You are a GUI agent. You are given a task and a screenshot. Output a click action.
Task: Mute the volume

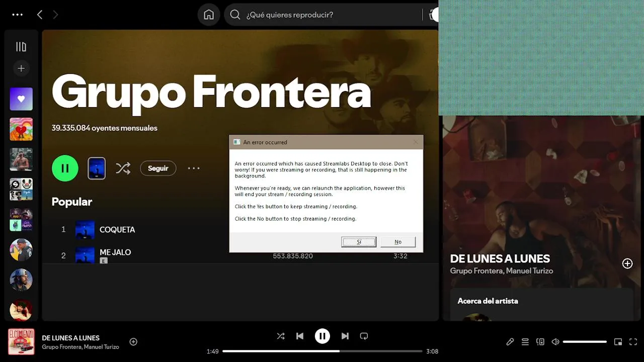coord(555,342)
